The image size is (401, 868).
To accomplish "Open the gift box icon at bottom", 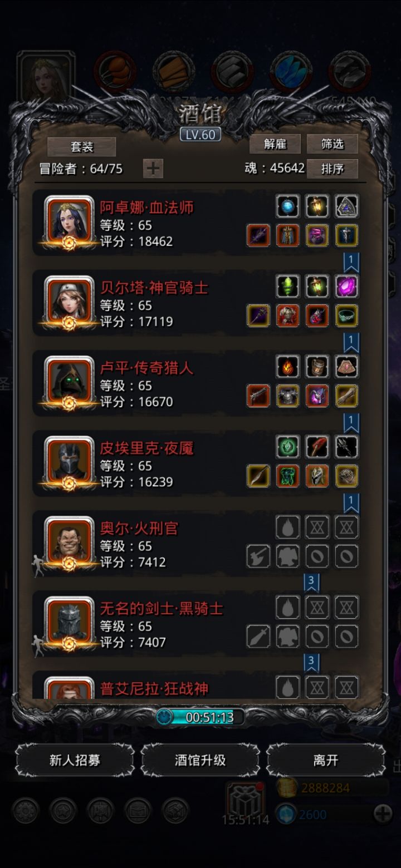I will coord(245,799).
